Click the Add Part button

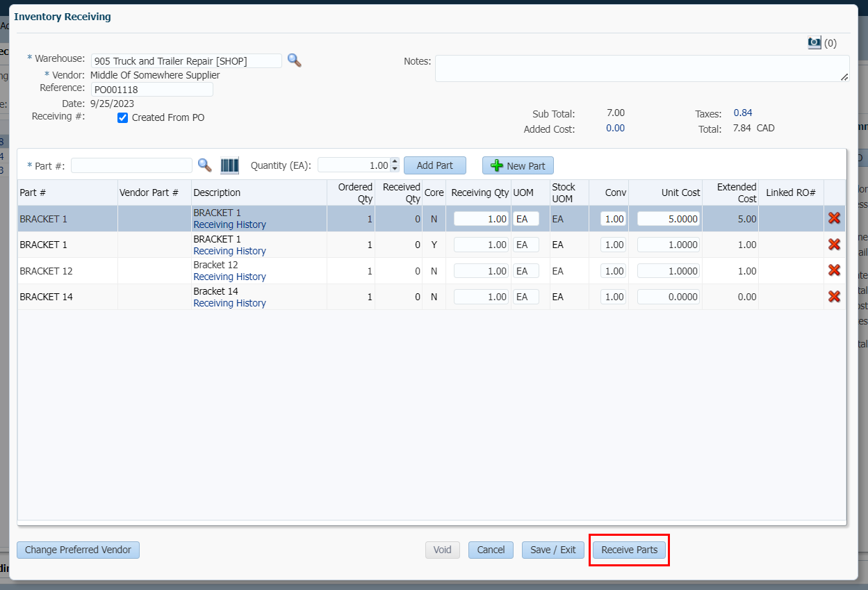435,165
